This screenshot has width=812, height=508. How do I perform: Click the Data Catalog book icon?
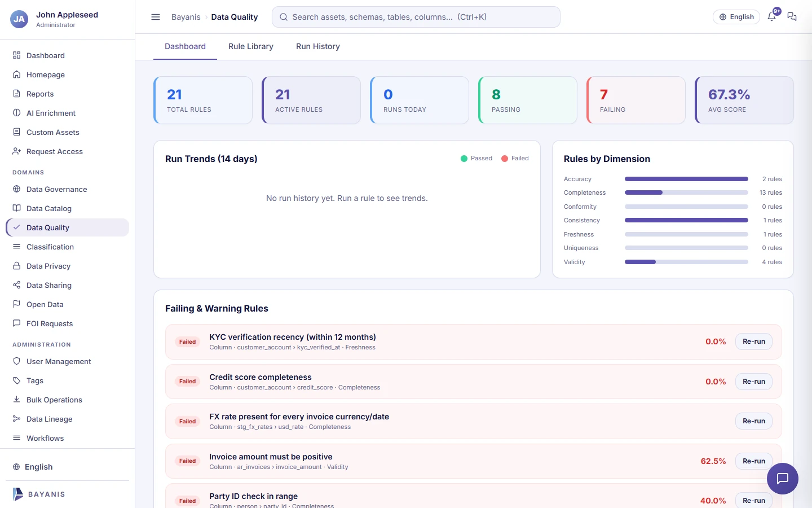17,208
